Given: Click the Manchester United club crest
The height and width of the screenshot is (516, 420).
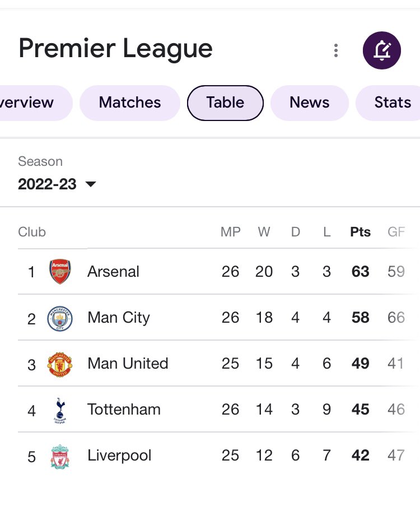Looking at the screenshot, I should (x=60, y=364).
